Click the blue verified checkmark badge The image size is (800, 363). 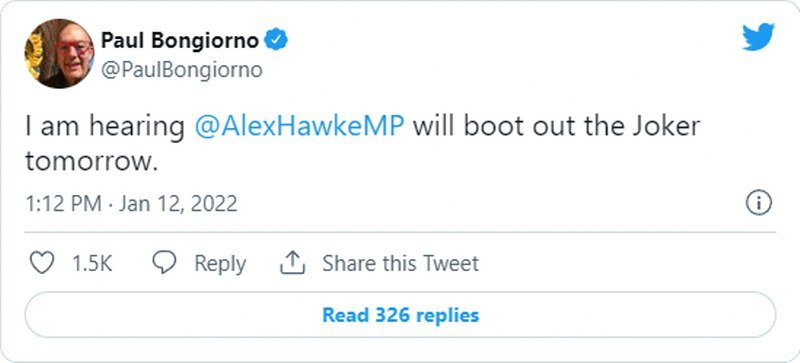tap(277, 40)
